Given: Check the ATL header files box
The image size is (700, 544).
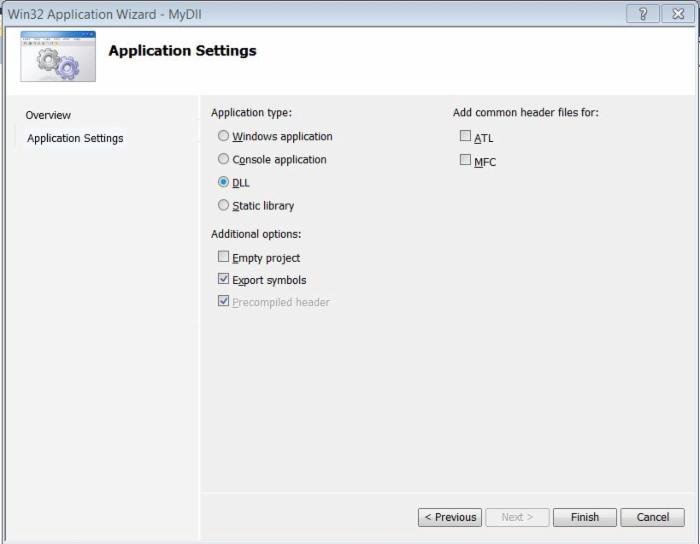Looking at the screenshot, I should tap(465, 137).
